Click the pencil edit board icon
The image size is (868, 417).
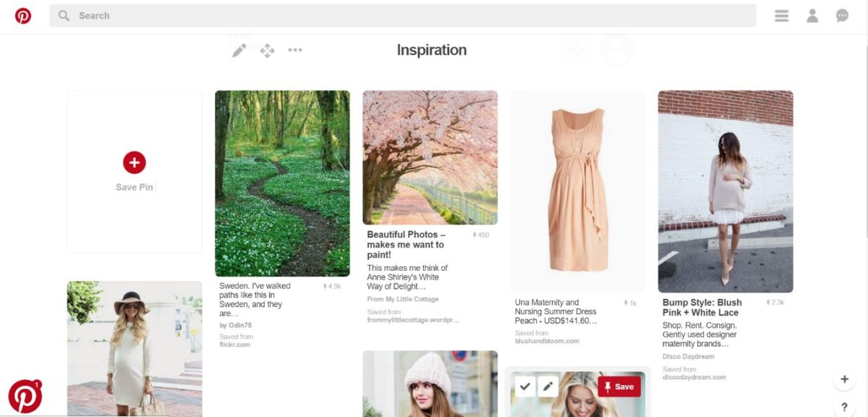[x=239, y=50]
